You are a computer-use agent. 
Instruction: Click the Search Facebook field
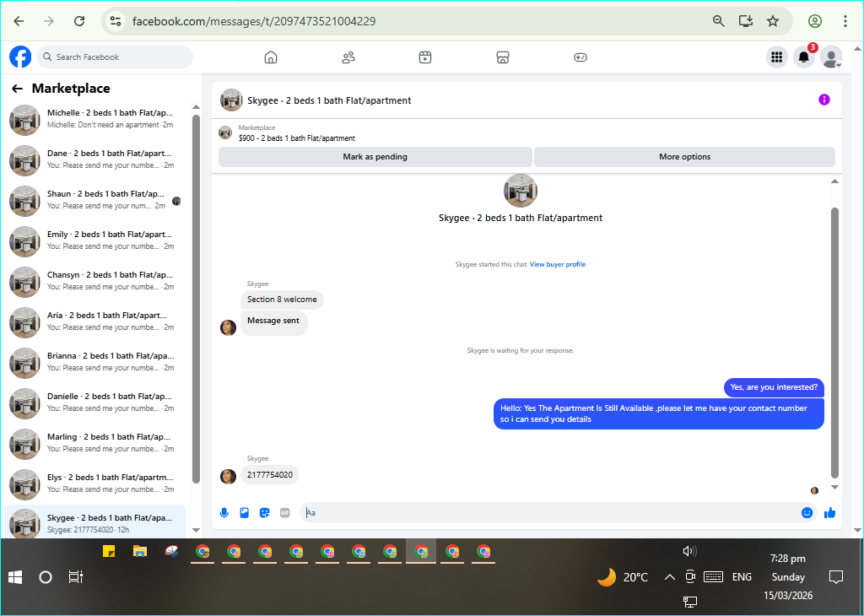115,57
